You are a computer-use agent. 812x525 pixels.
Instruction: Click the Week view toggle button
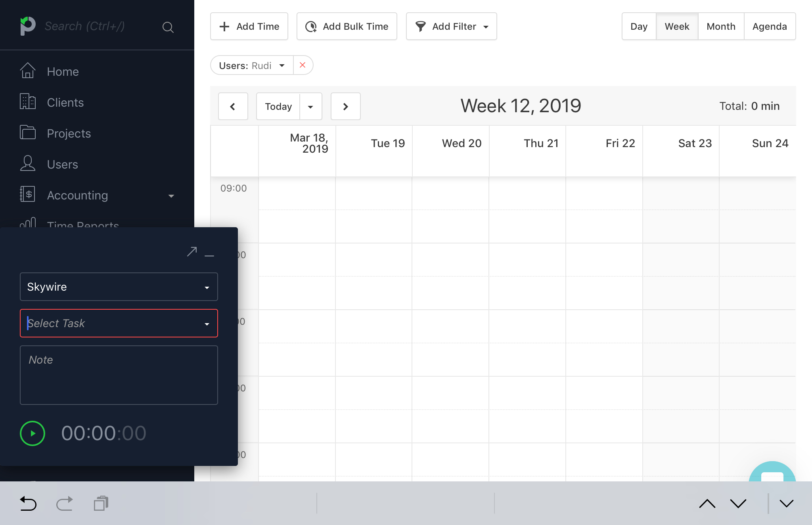tap(676, 26)
